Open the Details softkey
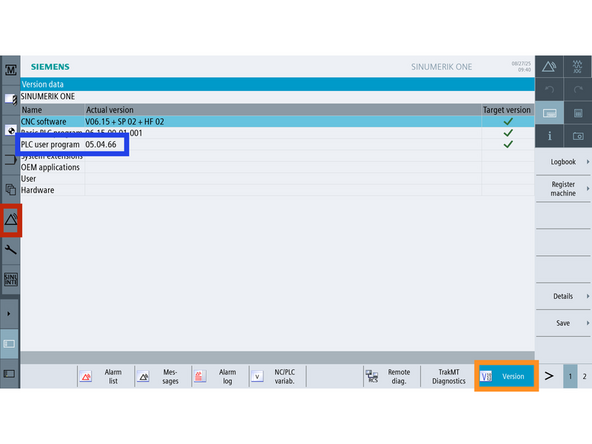 [x=563, y=296]
